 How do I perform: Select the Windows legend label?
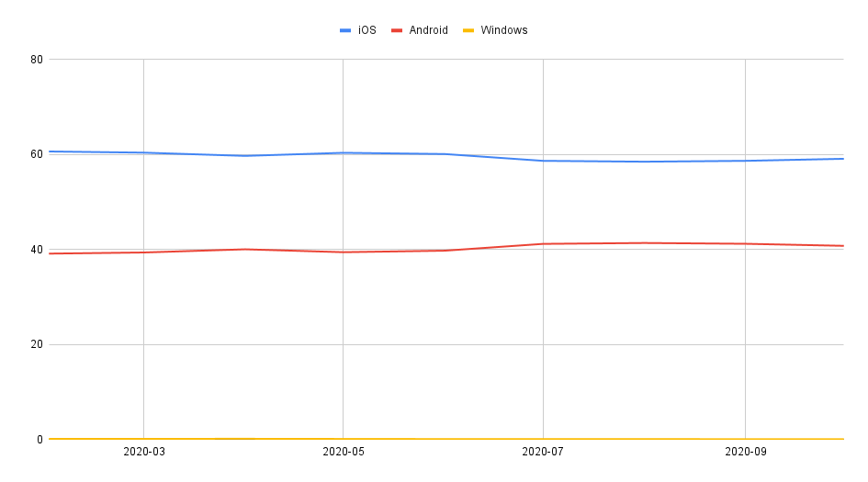coord(503,30)
